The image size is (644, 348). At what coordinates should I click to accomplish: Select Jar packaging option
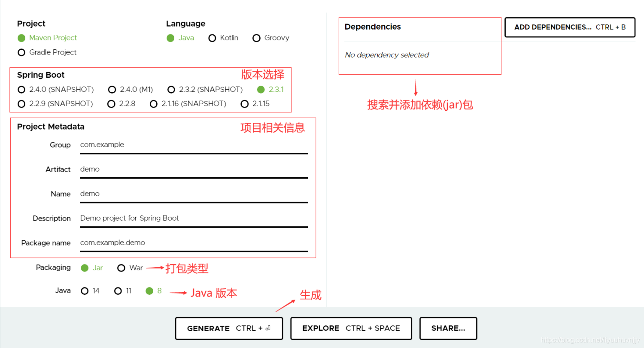(92, 268)
